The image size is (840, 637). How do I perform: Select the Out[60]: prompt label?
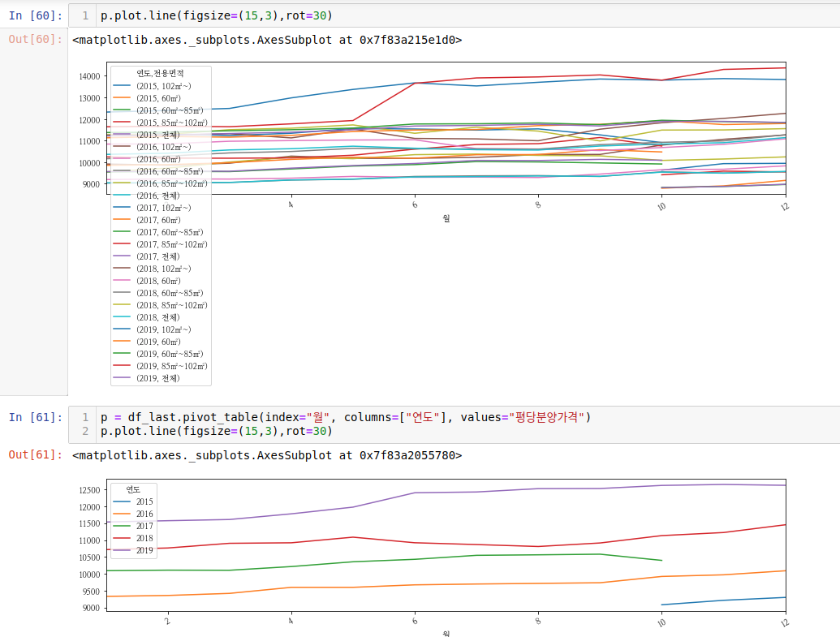coord(36,39)
